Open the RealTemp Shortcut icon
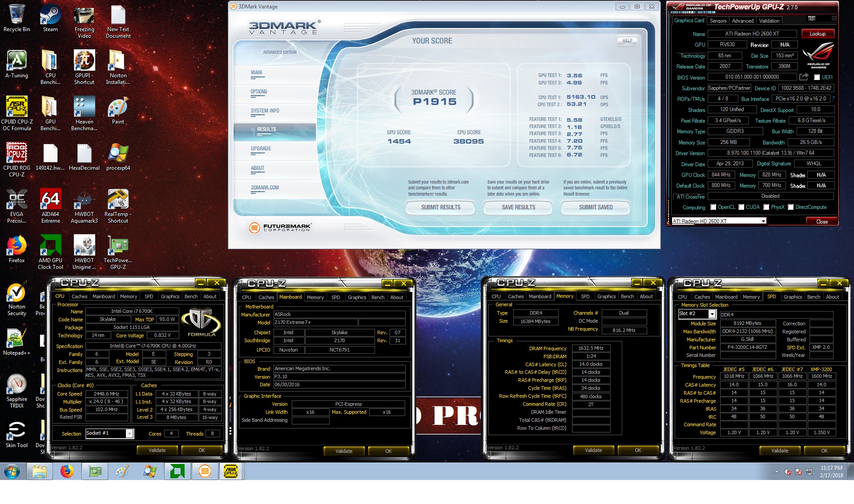 click(118, 206)
